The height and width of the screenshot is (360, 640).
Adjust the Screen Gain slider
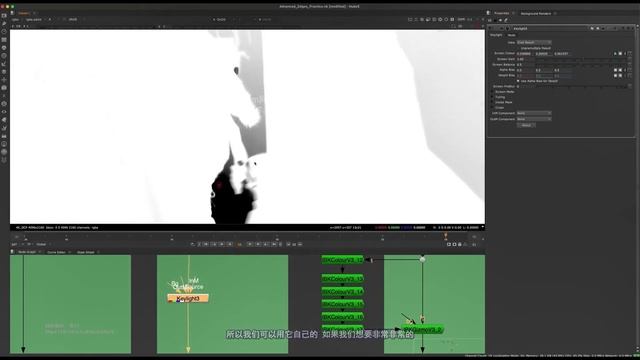click(582, 59)
